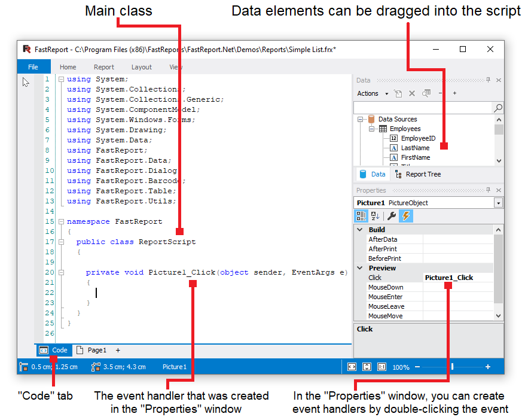Viewport: 525px width, 420px height.
Task: Select the MouseLeave event row
Action: click(x=430, y=306)
